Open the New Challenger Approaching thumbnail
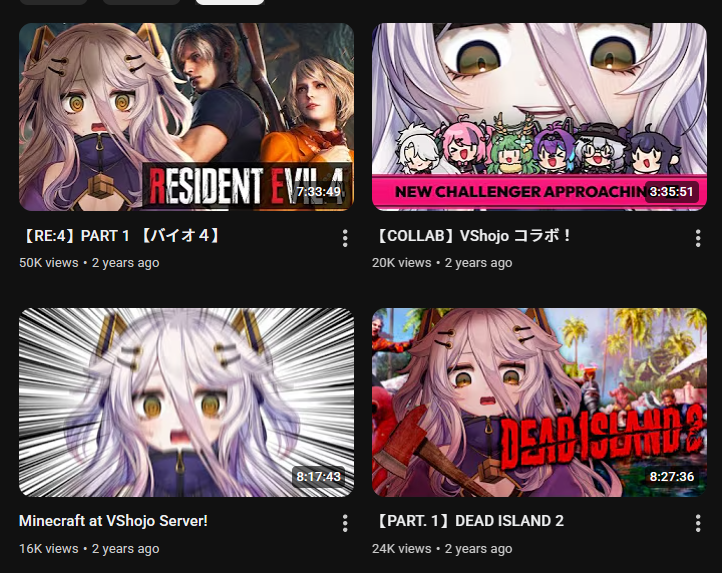Screen dimensions: 722x573 [539, 117]
